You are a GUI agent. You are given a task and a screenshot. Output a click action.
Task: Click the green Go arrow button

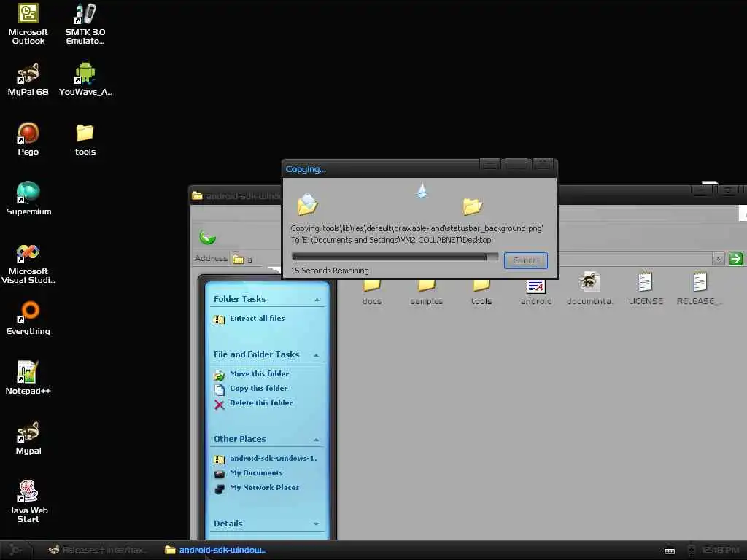point(735,259)
